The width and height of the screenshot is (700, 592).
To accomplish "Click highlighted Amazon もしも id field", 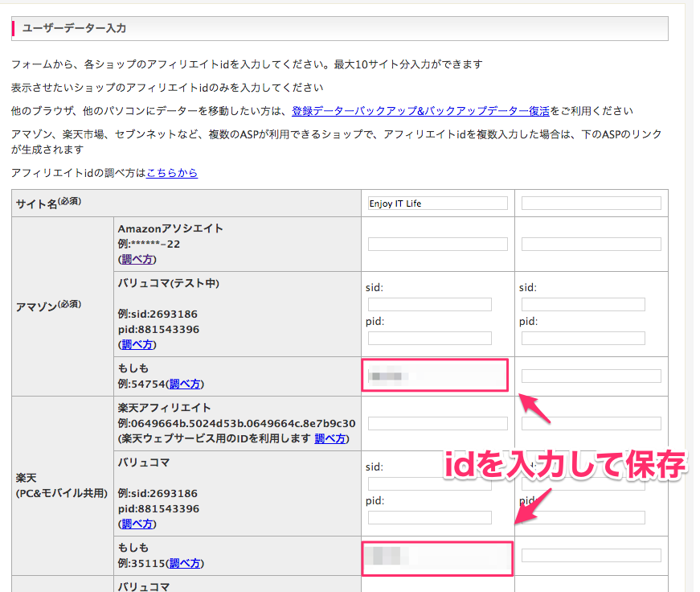I will point(436,376).
